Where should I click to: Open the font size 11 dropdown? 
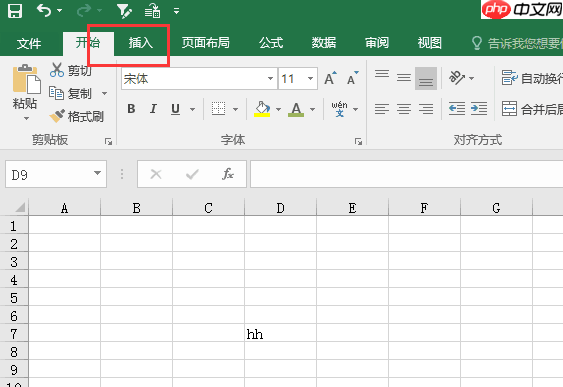point(310,78)
